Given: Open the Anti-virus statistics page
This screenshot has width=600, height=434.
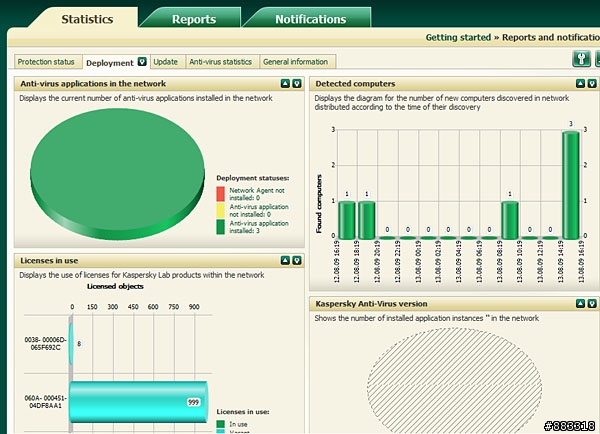Looking at the screenshot, I should [x=220, y=62].
